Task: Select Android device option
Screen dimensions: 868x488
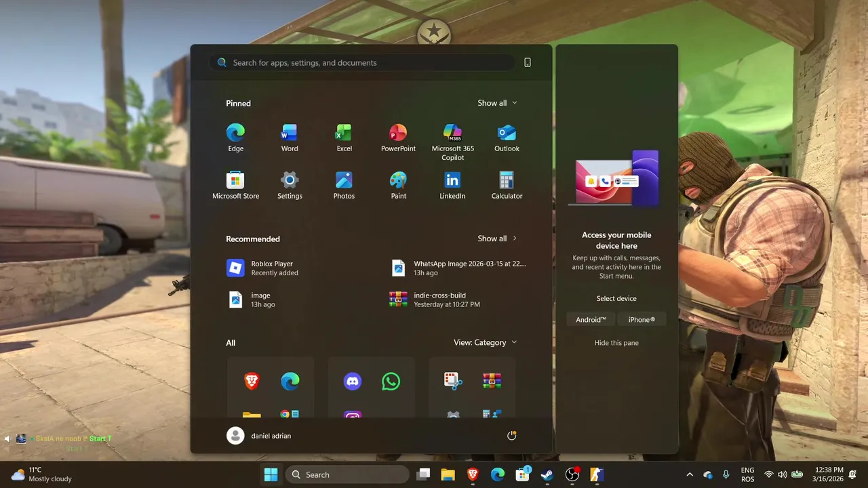Action: 591,319
